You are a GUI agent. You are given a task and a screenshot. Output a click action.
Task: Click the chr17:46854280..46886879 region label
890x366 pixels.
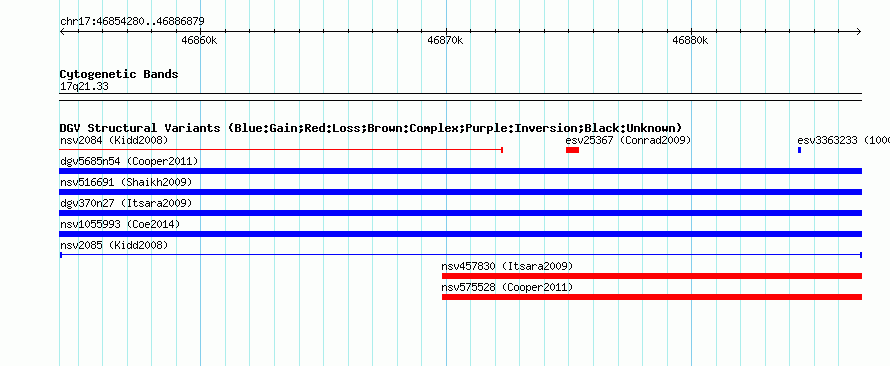tap(132, 22)
